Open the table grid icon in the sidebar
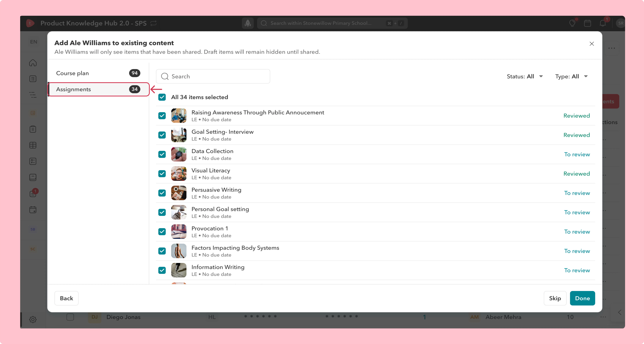The image size is (644, 344). (33, 145)
